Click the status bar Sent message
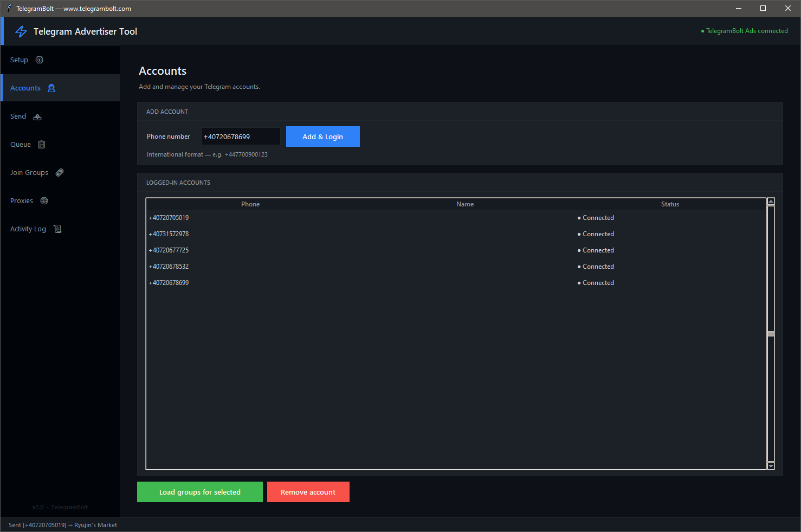The image size is (801, 532). [63, 525]
